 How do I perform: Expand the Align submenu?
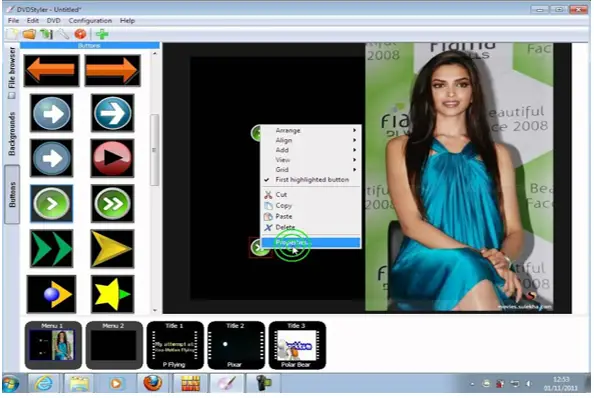pos(311,140)
